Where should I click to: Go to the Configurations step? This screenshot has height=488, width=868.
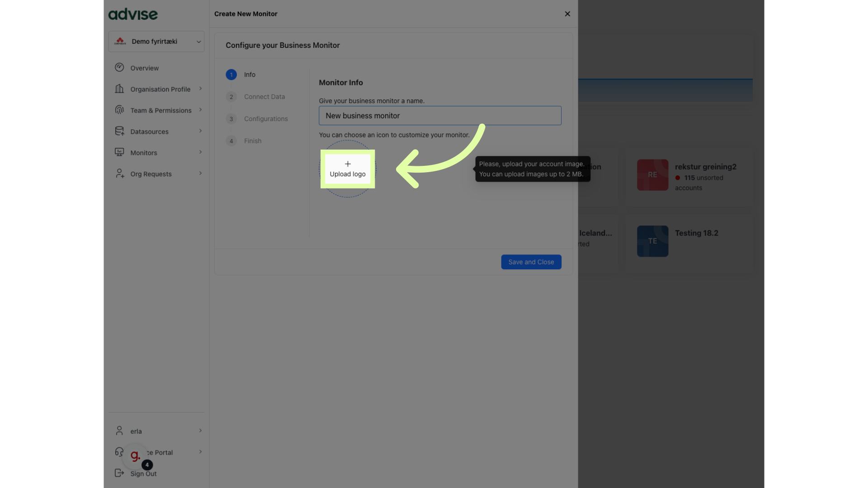(265, 119)
